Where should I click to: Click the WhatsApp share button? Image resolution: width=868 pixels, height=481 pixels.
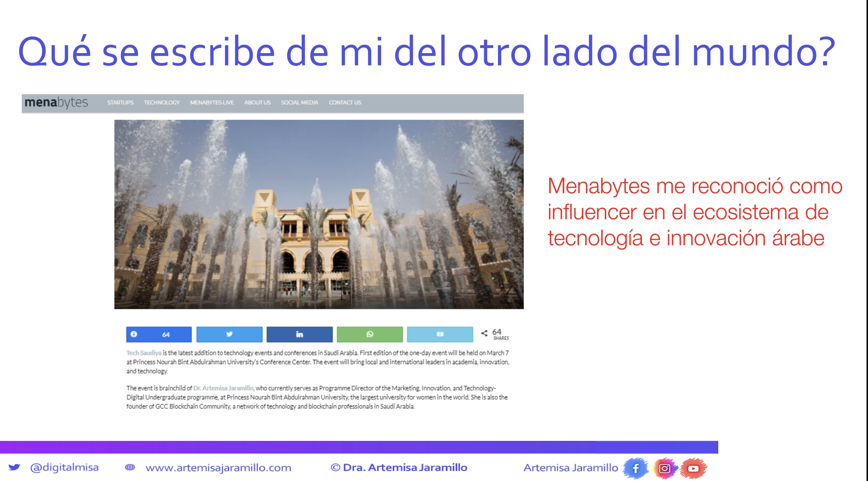point(370,334)
